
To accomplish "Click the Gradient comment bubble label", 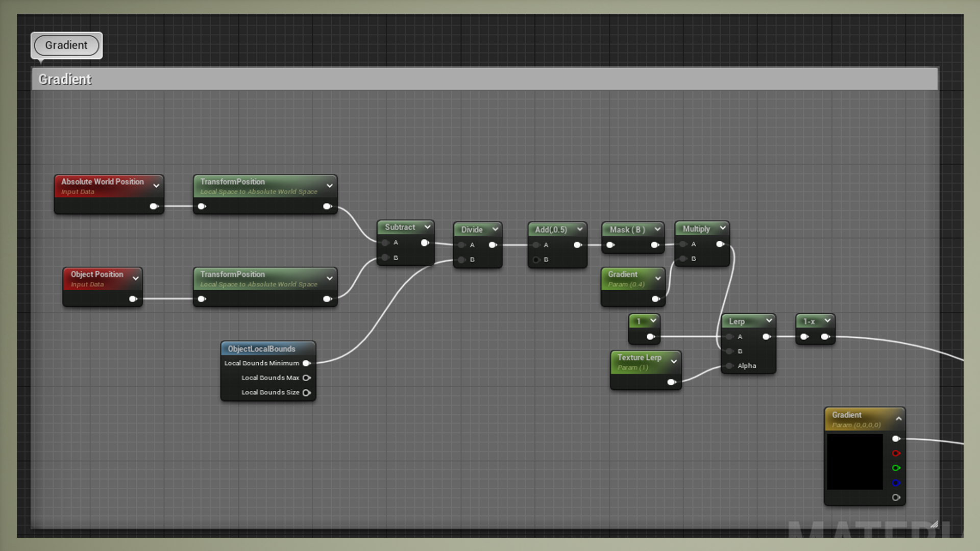I will [x=66, y=45].
